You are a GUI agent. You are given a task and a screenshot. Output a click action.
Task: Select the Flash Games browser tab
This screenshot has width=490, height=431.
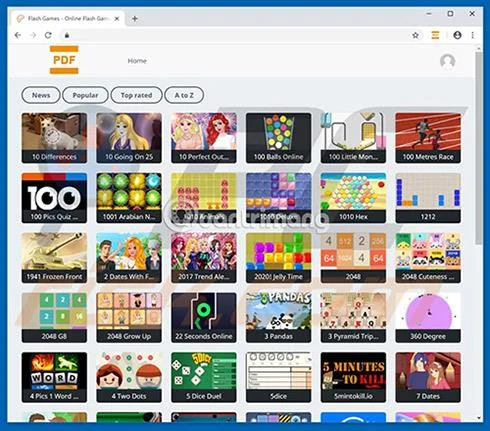[x=67, y=19]
